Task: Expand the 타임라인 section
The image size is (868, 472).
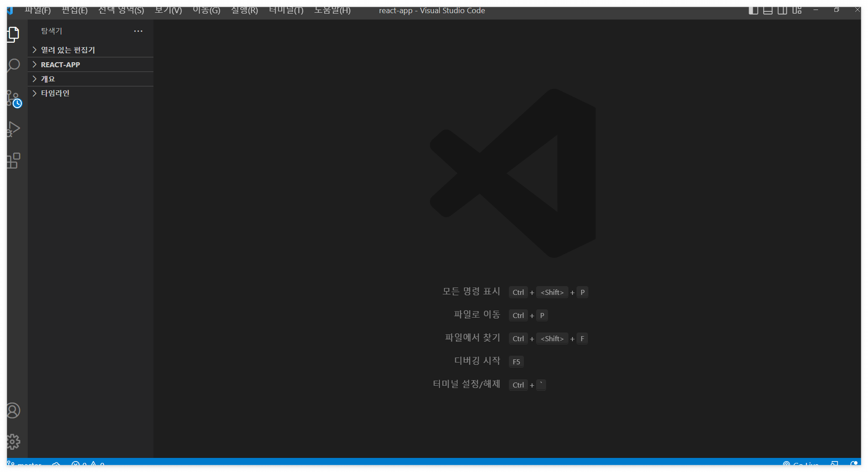Action: [91, 93]
